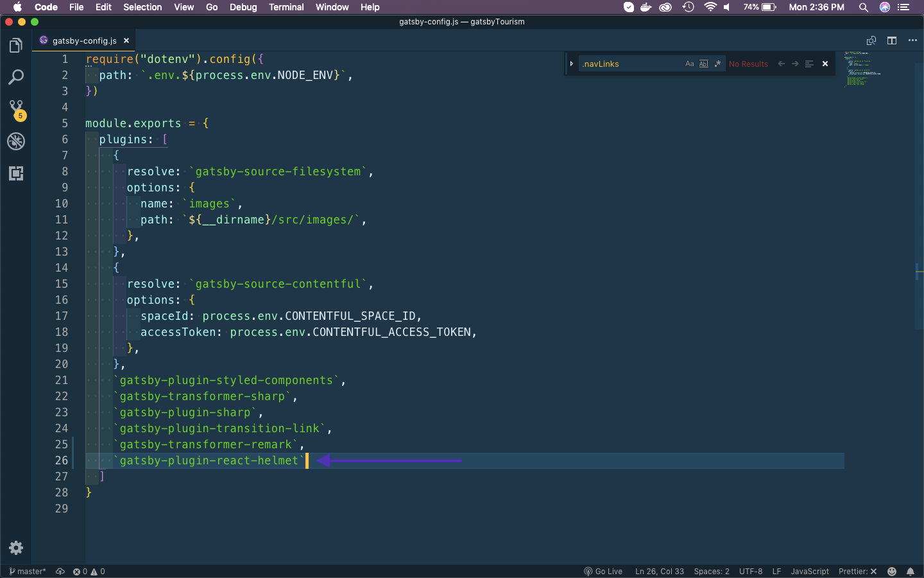Open Siri from the menu bar
Image resolution: width=924 pixels, height=578 pixels.
click(885, 7)
